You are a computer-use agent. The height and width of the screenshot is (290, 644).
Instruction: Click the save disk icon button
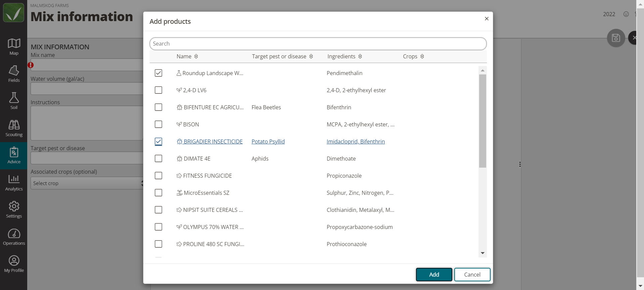616,38
